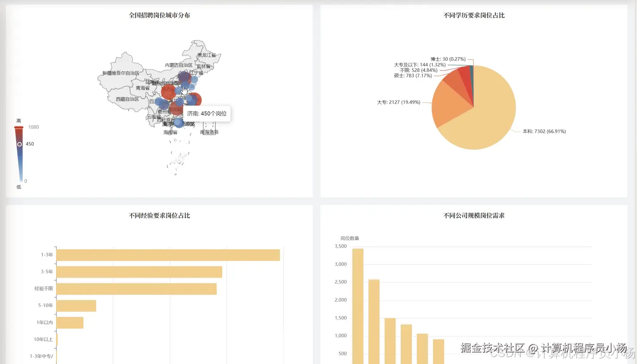The image size is (637, 364).
Task: Click the 青海省 label on the map
Action: pyautogui.click(x=142, y=88)
